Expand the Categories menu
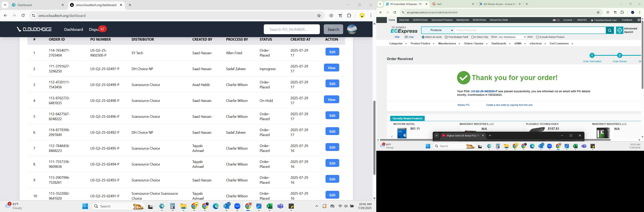644x212 pixels. tap(398, 44)
